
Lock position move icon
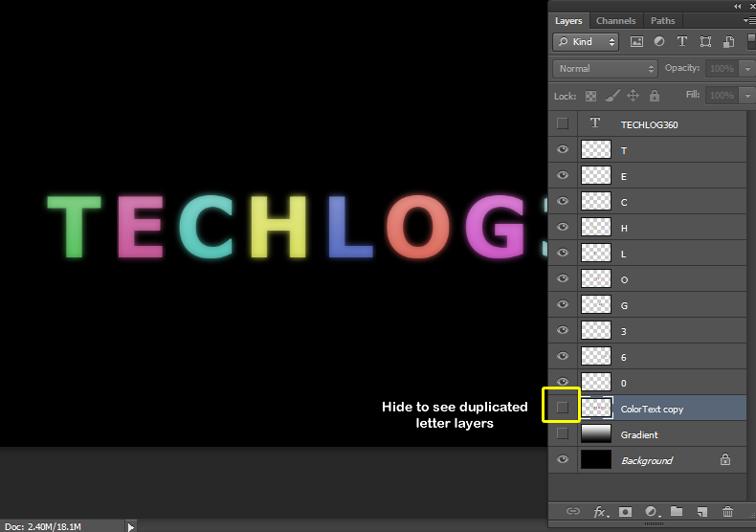[x=634, y=96]
